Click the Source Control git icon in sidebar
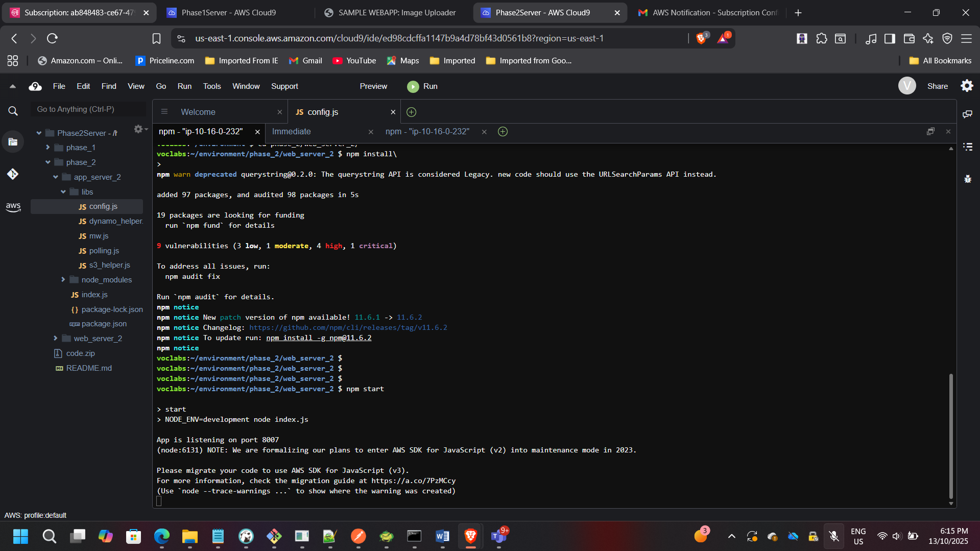The width and height of the screenshot is (980, 551). point(13,174)
